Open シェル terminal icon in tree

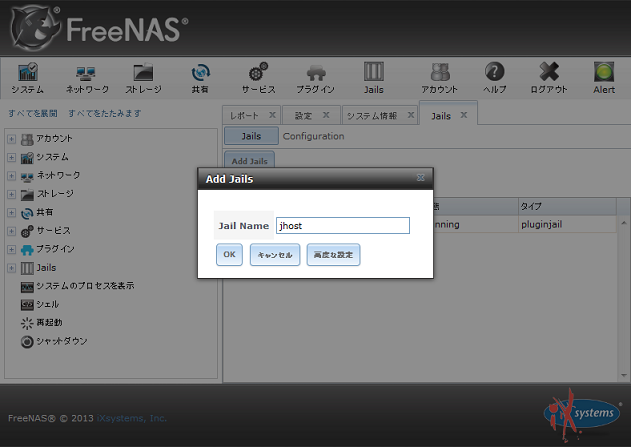pos(27,305)
